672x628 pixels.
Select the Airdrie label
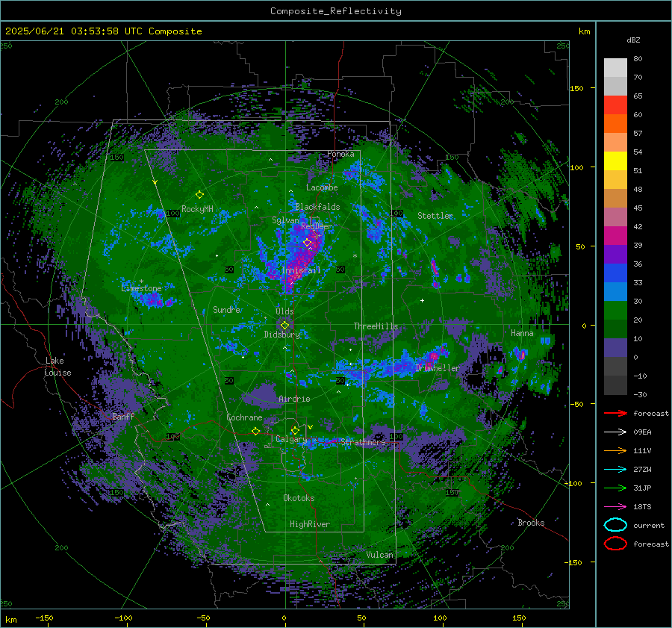pos(294,399)
